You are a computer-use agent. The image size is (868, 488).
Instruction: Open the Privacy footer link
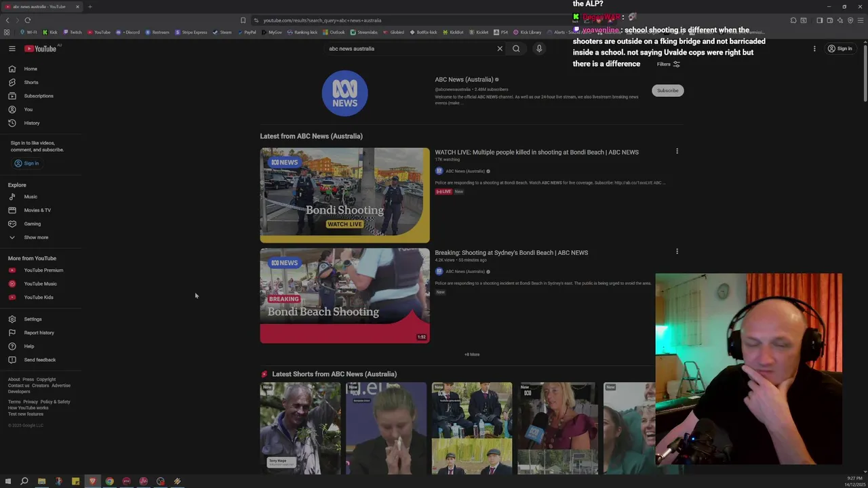click(x=31, y=402)
